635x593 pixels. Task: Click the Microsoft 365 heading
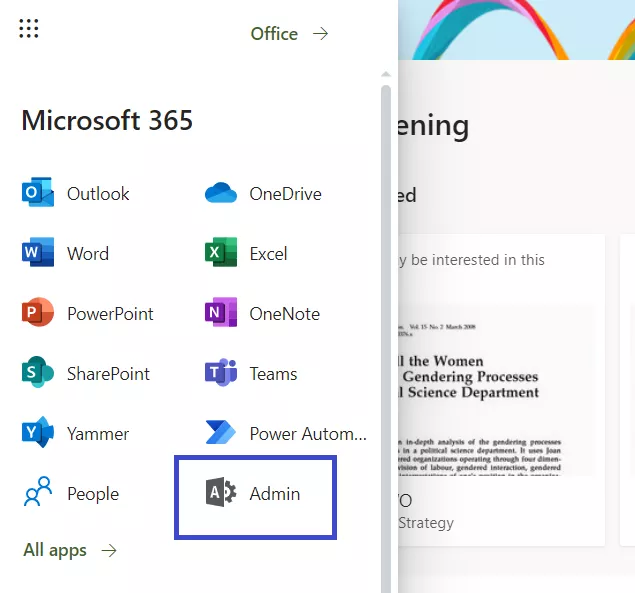(x=107, y=120)
